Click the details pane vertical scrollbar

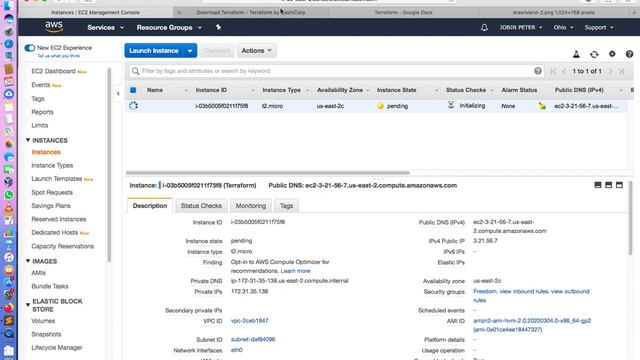tap(630, 218)
